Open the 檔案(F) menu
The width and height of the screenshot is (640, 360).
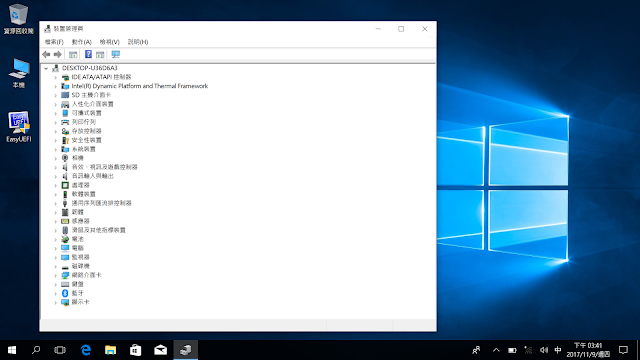[x=54, y=42]
